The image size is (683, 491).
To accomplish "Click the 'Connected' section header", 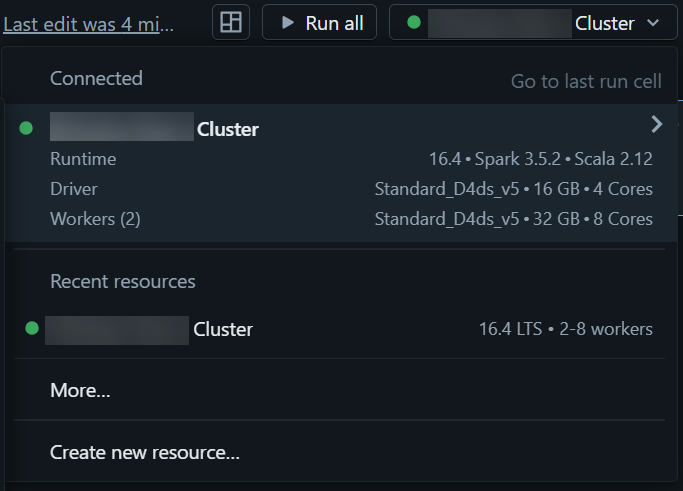I will point(96,78).
